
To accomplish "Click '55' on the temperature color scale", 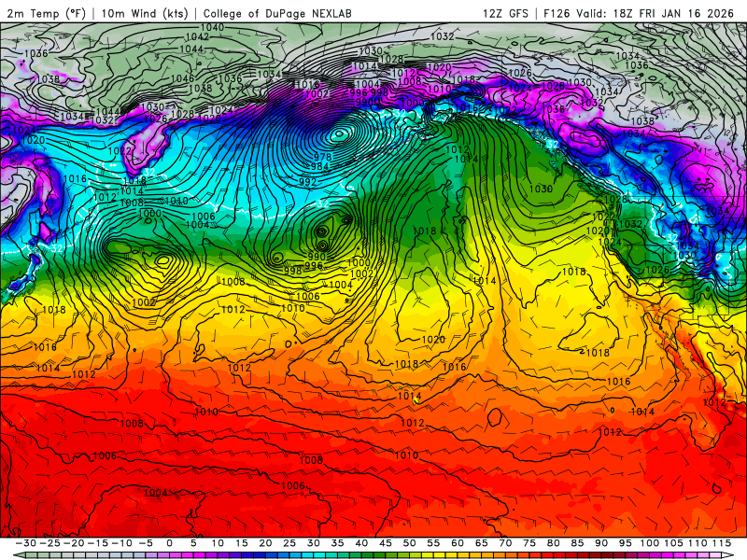I will coord(433,543).
